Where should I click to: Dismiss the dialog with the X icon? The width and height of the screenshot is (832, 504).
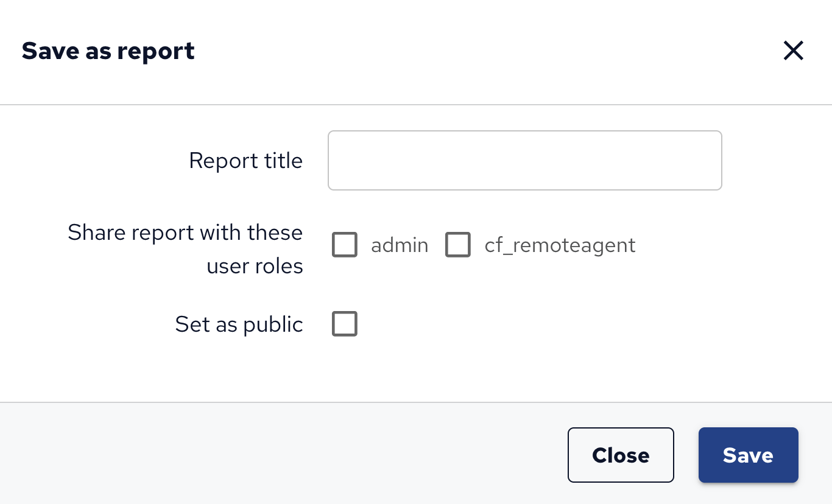tap(793, 51)
